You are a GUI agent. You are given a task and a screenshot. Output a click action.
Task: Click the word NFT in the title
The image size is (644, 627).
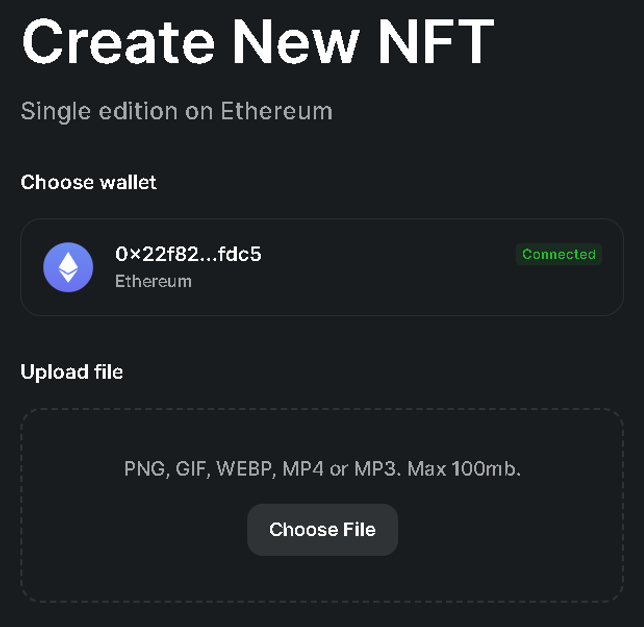point(436,42)
